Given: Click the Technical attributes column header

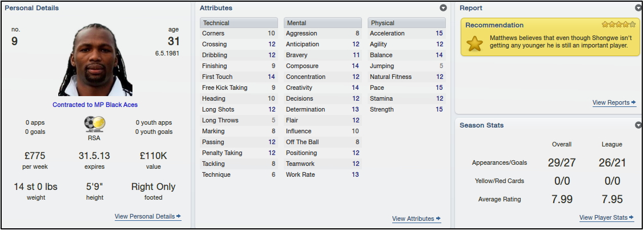Looking at the screenshot, I should (239, 23).
